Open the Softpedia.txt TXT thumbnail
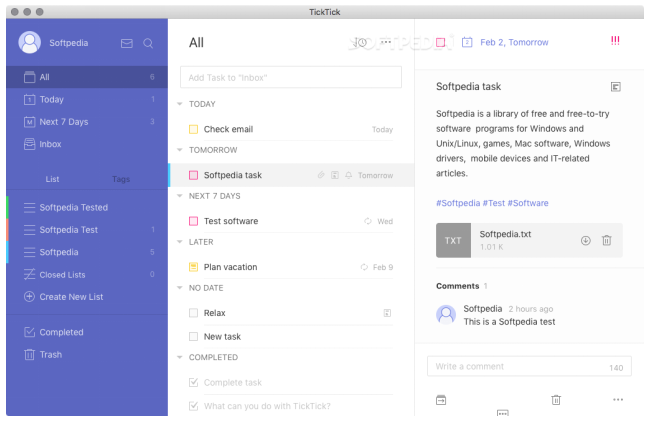This screenshot has height=424, width=646. click(453, 241)
